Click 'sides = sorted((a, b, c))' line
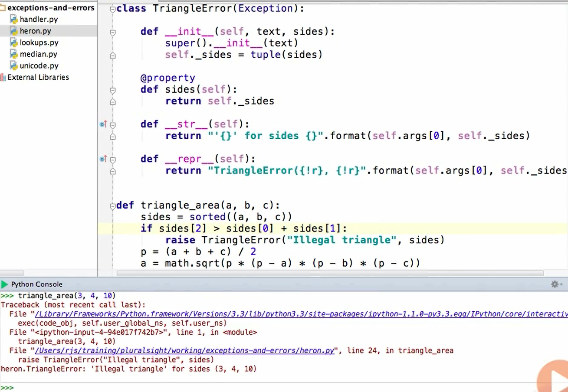Image resolution: width=568 pixels, height=392 pixels. pyautogui.click(x=217, y=217)
